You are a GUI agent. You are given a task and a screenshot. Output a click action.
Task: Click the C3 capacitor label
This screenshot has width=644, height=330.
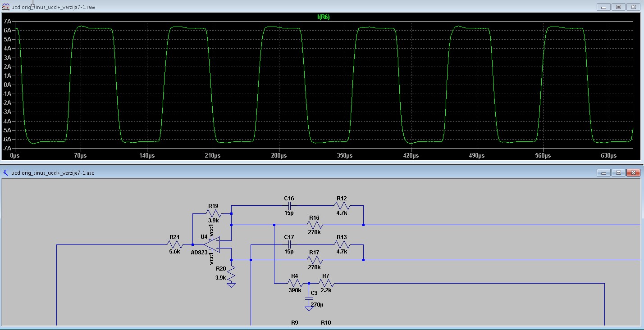coord(314,293)
